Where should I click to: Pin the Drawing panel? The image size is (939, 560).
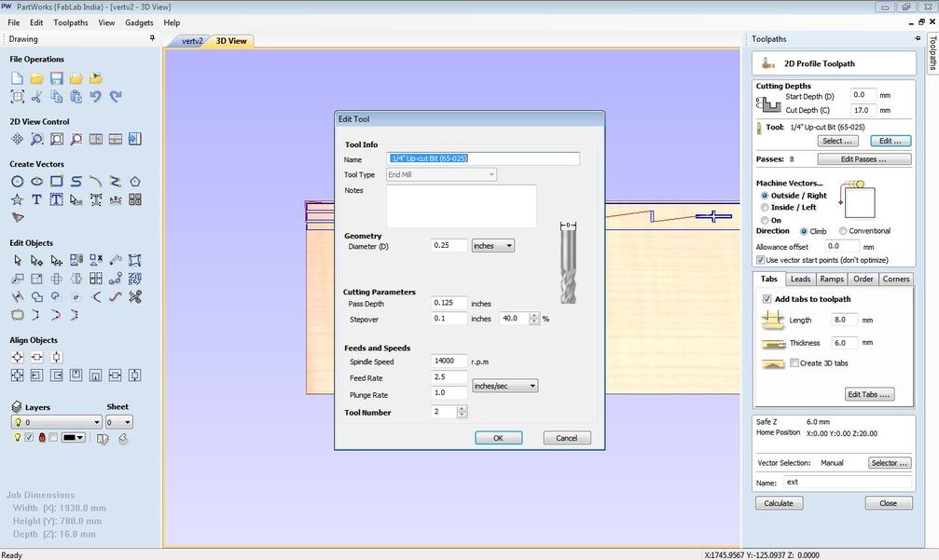[x=152, y=38]
